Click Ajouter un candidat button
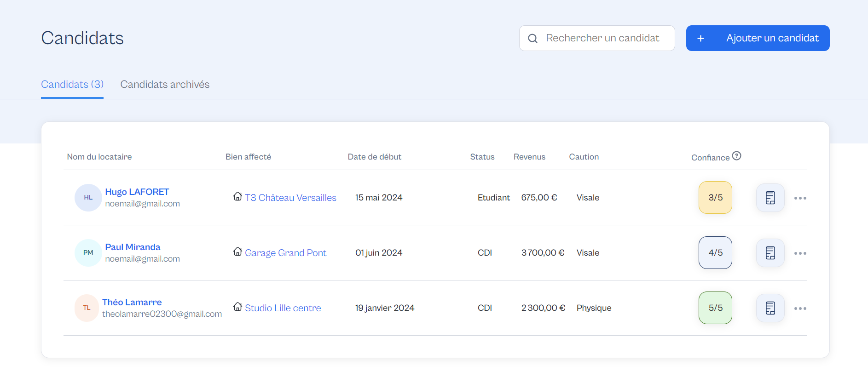Screen dimensions: 868x383 point(758,38)
